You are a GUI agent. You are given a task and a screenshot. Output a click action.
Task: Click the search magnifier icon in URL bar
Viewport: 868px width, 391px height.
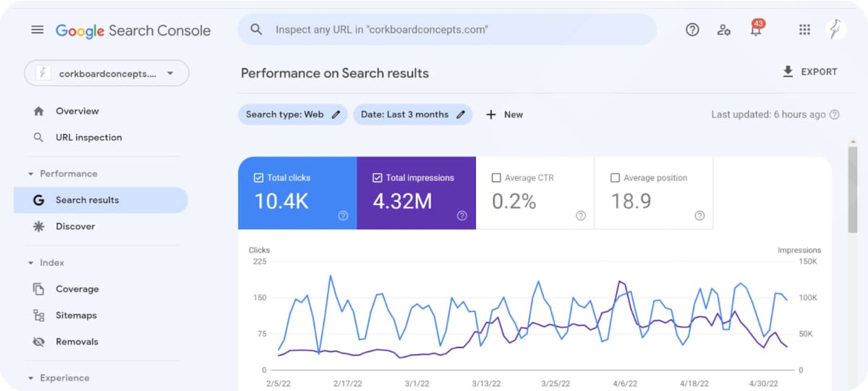(256, 30)
